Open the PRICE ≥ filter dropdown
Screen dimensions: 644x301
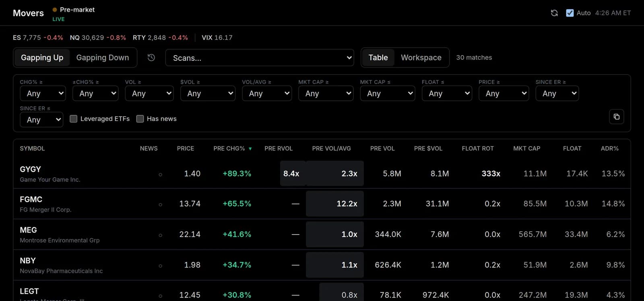(504, 93)
